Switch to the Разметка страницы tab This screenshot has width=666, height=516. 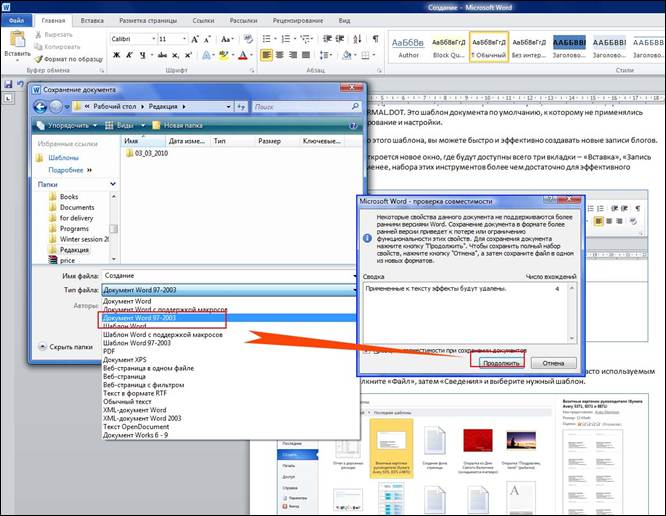point(148,20)
